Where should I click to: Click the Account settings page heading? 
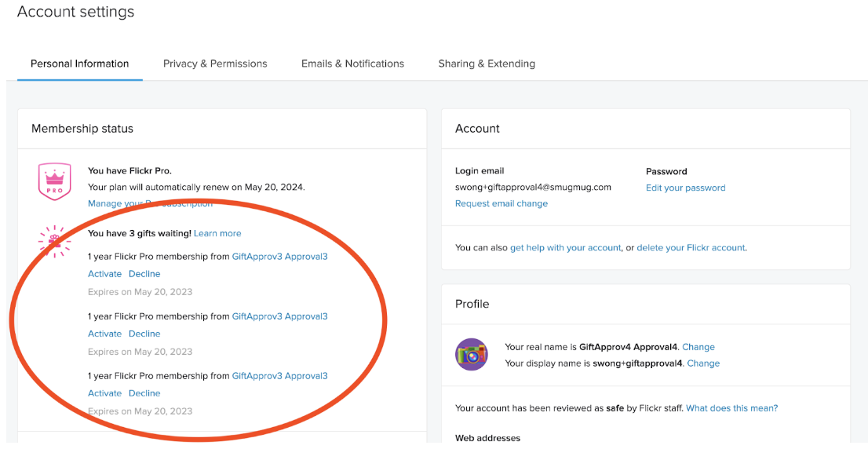click(76, 12)
